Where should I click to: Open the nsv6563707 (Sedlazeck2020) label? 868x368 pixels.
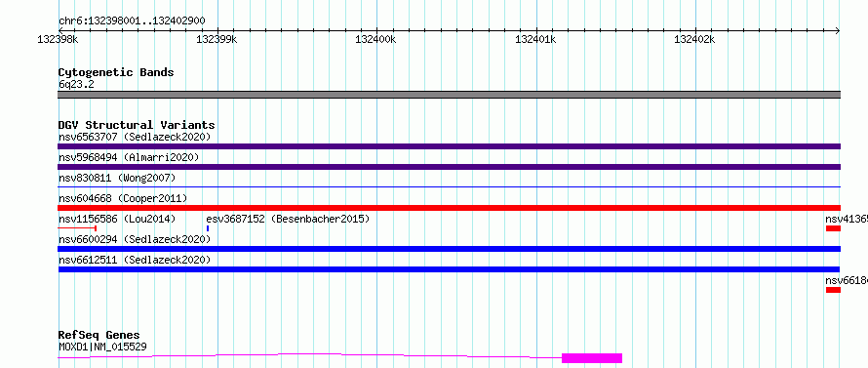(x=135, y=137)
